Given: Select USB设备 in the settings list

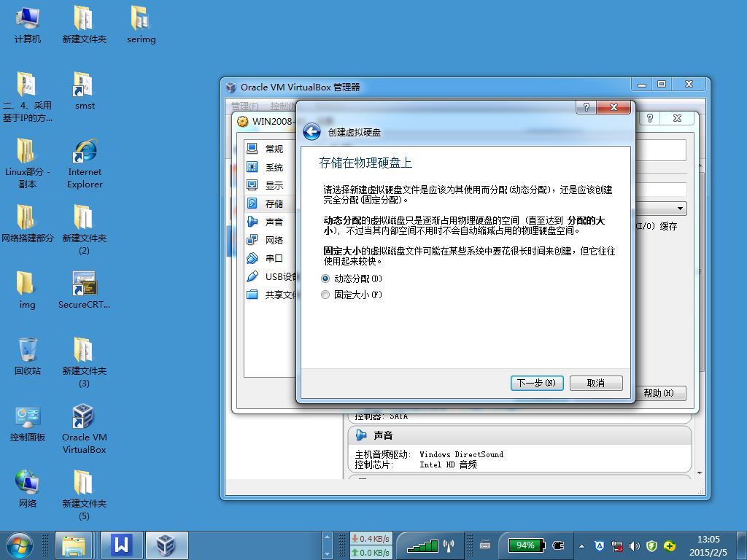Looking at the screenshot, I should pos(270,276).
